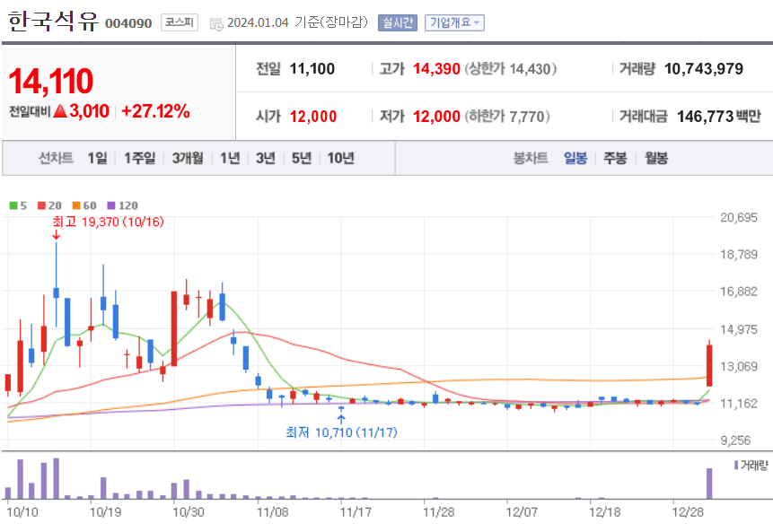Click the 상한가 14,430 text
This screenshot has height=532, width=773.
pos(511,69)
